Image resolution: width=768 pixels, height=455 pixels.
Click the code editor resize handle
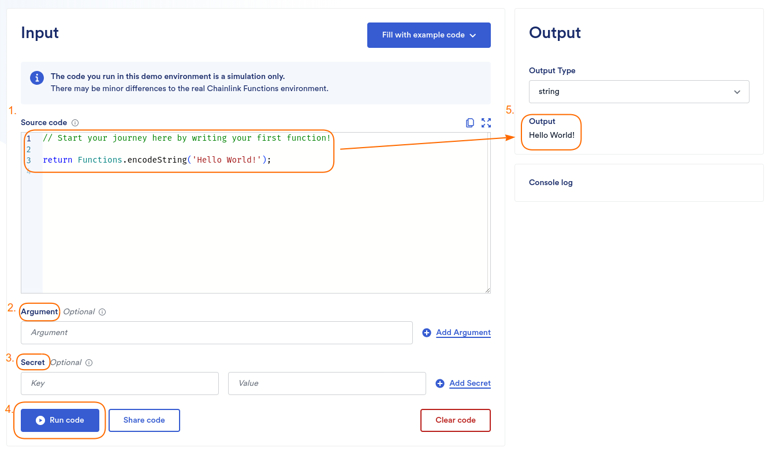pos(487,290)
